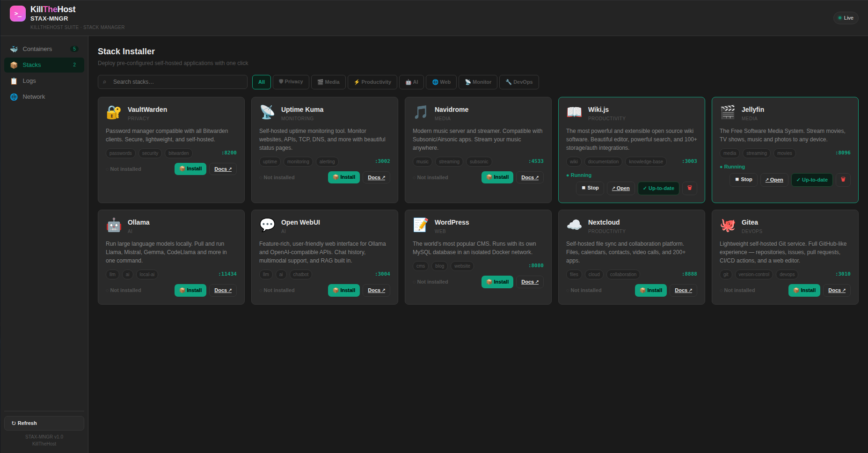Screen dimensions: 868x453
Task: Click the Containers whale icon in sidebar
Action: pyautogui.click(x=14, y=49)
